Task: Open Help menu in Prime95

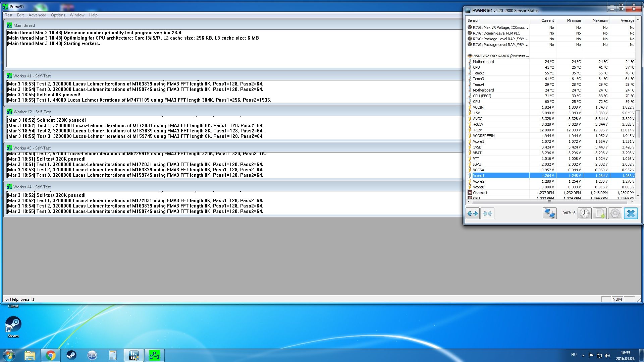Action: pos(93,15)
